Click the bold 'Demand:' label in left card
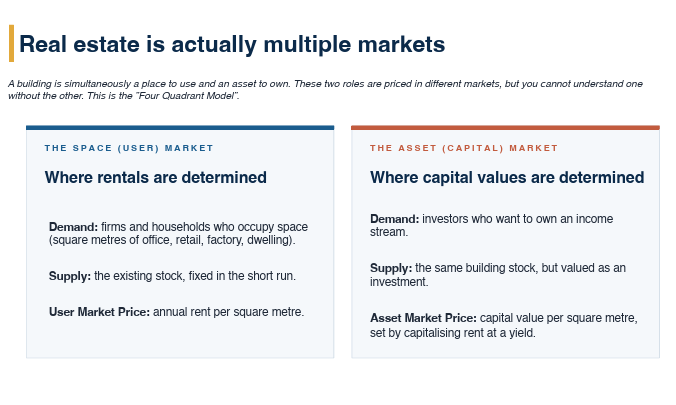Viewport: 676px width, 405px height. (73, 227)
